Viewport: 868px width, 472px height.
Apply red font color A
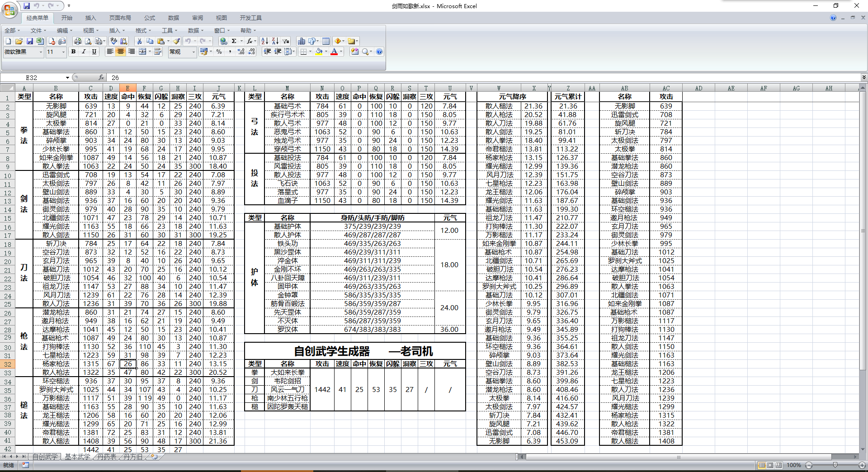tap(334, 52)
